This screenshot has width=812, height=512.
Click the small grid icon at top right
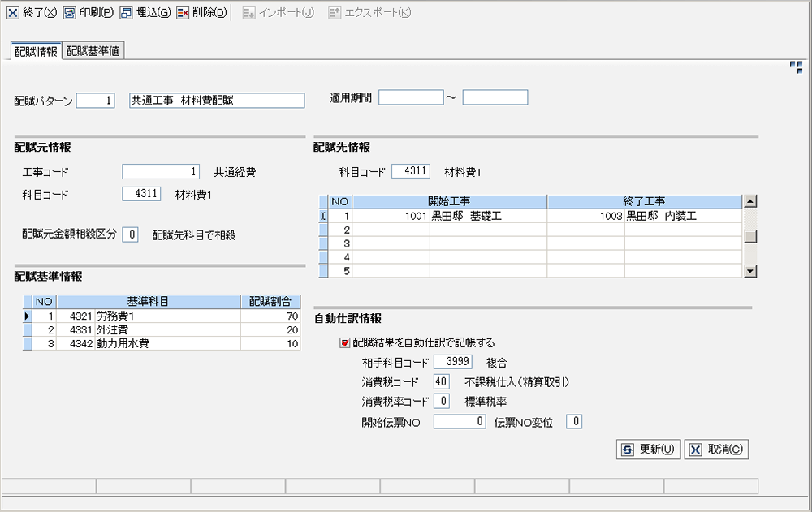pos(796,67)
